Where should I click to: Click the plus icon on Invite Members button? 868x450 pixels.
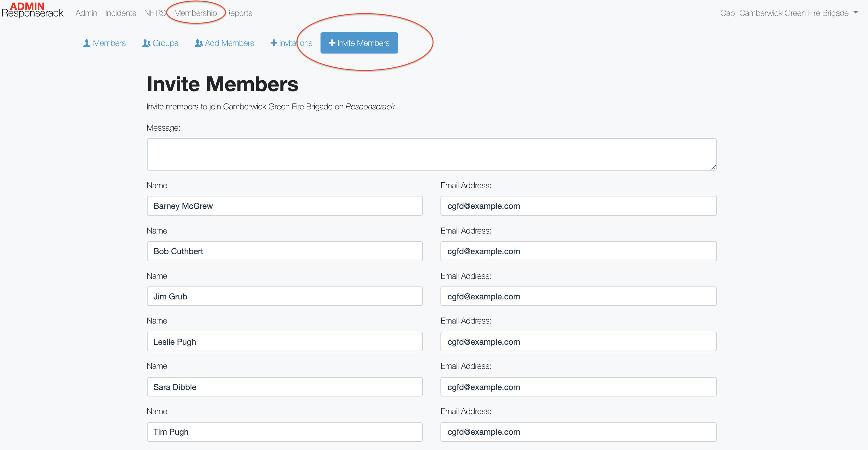[x=332, y=43]
